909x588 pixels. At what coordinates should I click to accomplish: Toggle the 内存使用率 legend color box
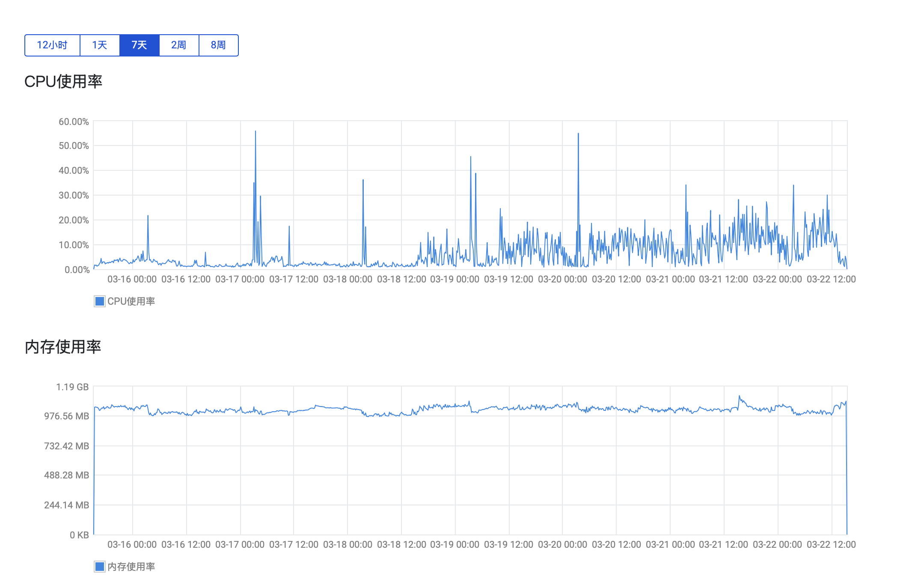point(99,567)
